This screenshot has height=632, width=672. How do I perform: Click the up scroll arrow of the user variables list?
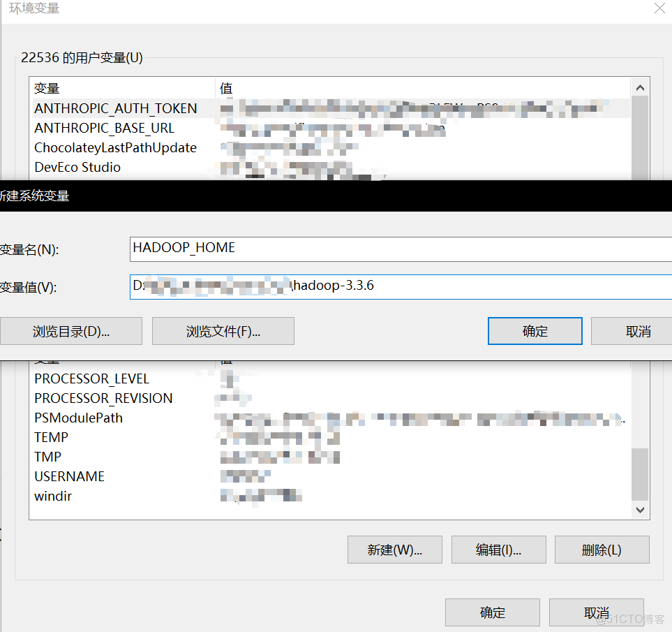[640, 87]
